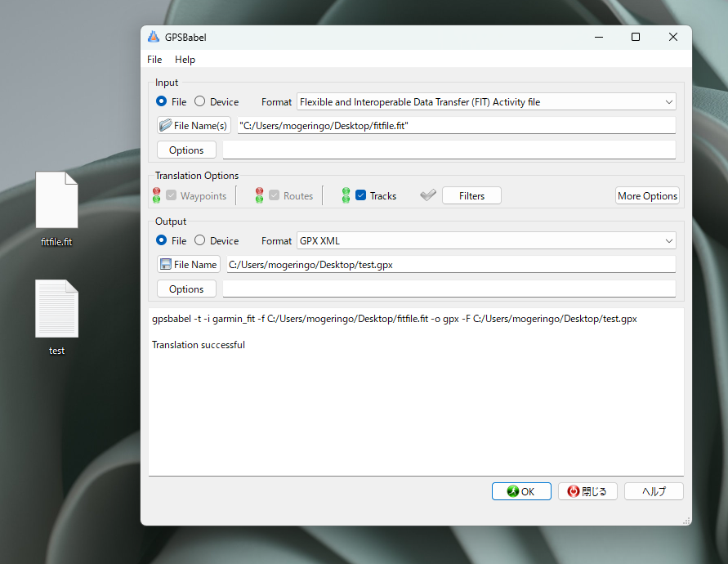The height and width of the screenshot is (564, 728).
Task: Open the File menu
Action: pyautogui.click(x=154, y=60)
